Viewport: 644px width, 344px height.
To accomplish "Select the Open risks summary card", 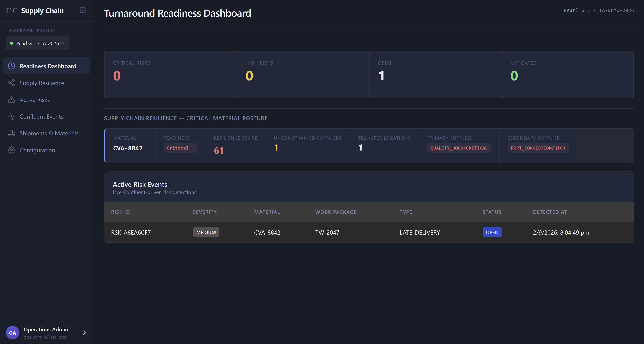I will (435, 75).
